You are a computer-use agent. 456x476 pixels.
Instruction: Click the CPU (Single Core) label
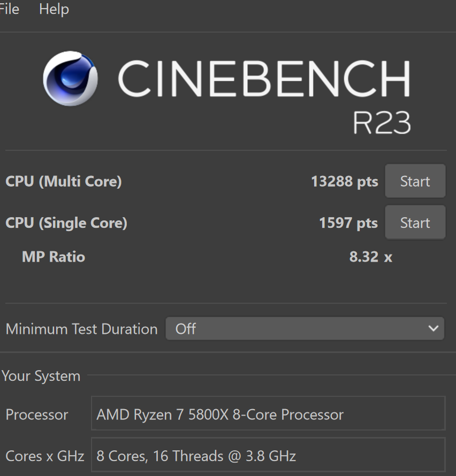coord(66,222)
